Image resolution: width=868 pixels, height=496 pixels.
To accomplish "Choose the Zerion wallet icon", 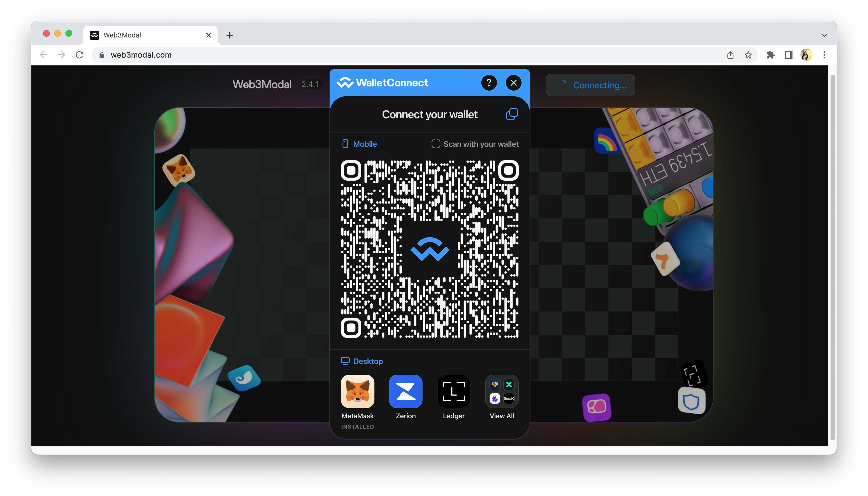I will pyautogui.click(x=405, y=391).
